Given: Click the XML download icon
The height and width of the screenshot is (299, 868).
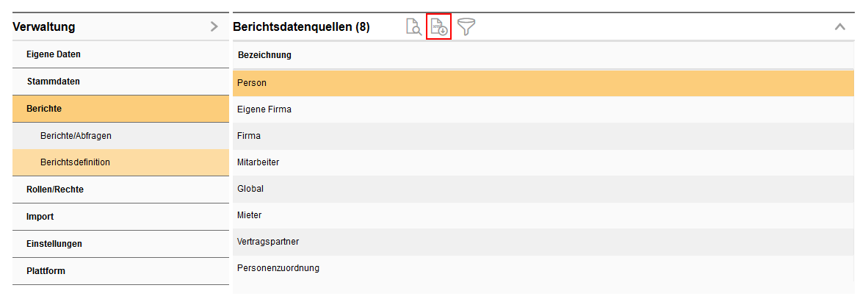Looking at the screenshot, I should [438, 27].
